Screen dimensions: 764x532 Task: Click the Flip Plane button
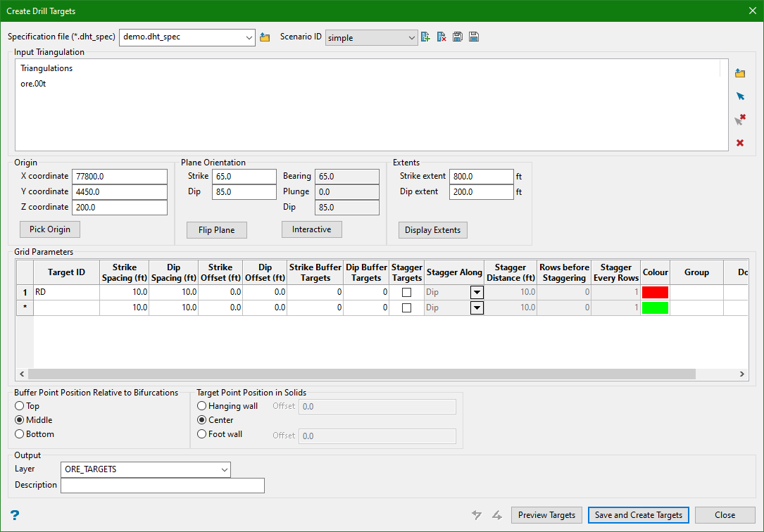click(217, 230)
